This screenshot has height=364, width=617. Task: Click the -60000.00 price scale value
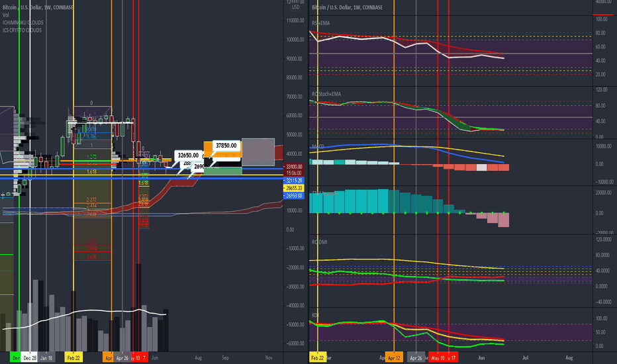click(x=295, y=343)
